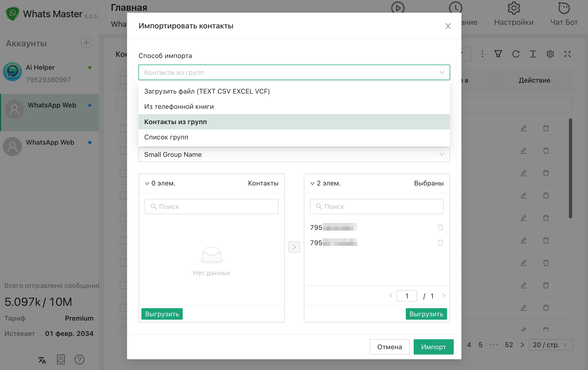Click the add account plus icon

click(86, 43)
